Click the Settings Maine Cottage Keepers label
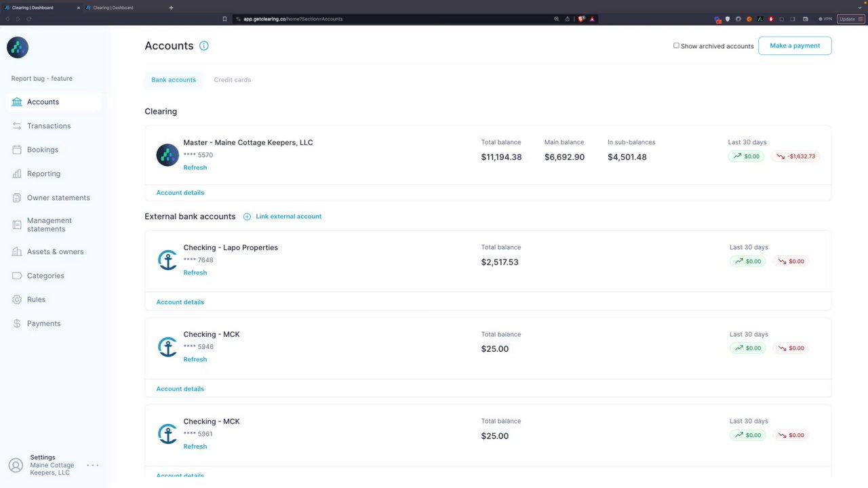This screenshot has height=488, width=868. coord(52,465)
